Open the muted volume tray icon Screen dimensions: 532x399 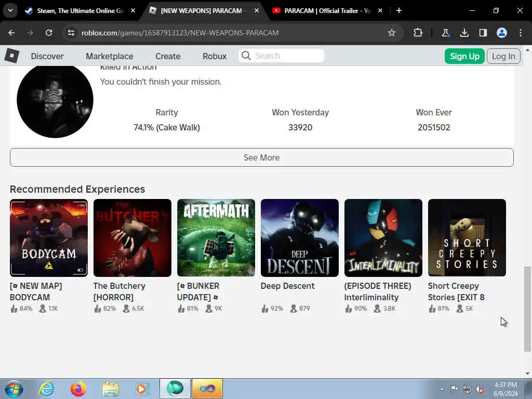click(x=480, y=389)
